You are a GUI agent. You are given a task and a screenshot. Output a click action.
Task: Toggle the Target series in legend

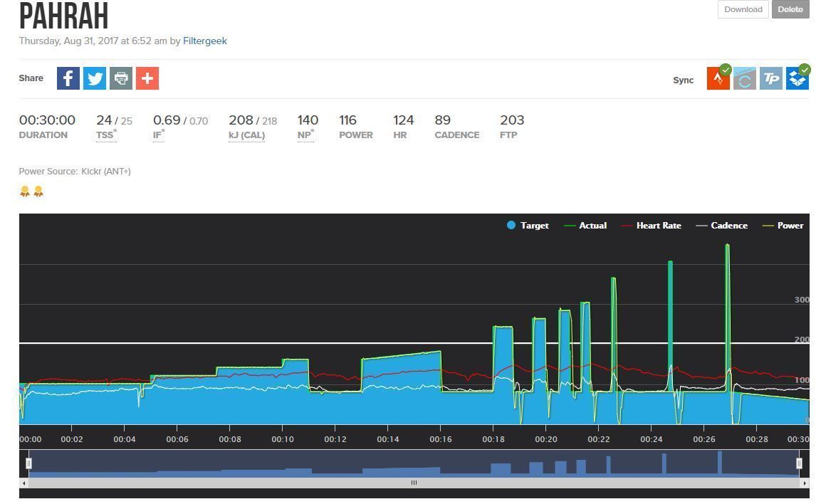[528, 226]
